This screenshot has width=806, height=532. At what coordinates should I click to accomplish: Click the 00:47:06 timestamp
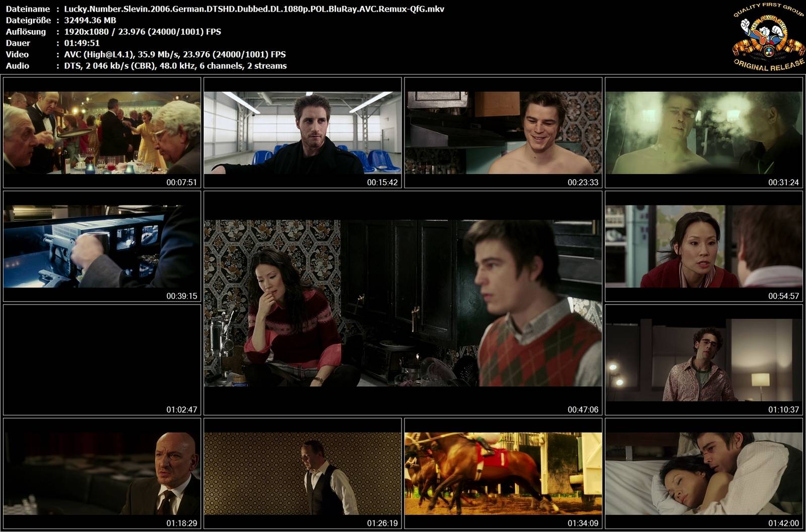click(x=583, y=410)
